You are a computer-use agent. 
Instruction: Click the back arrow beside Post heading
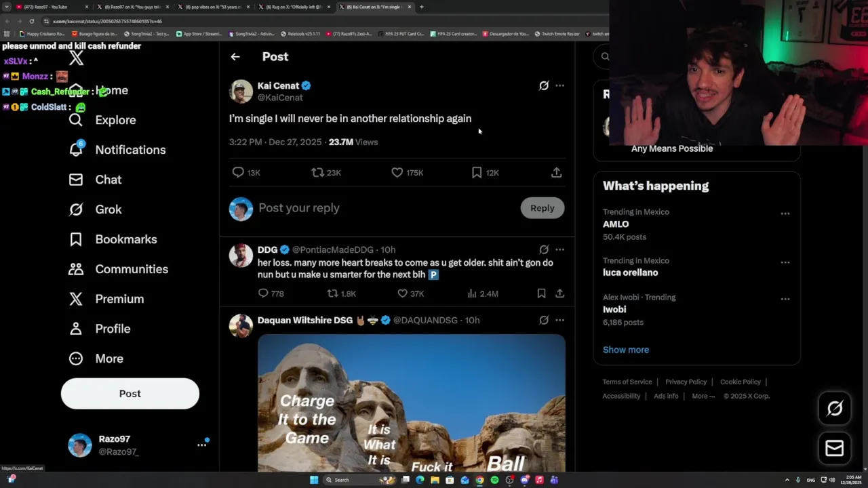coord(235,57)
